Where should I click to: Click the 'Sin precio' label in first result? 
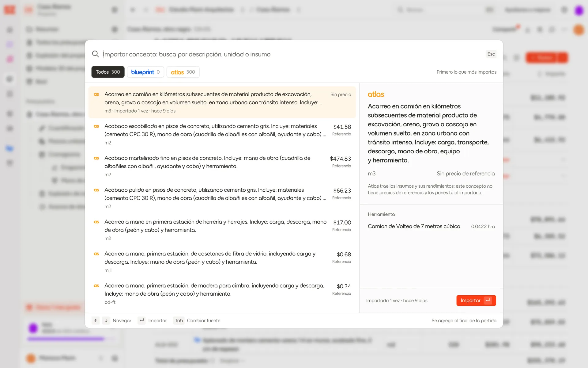[341, 94]
